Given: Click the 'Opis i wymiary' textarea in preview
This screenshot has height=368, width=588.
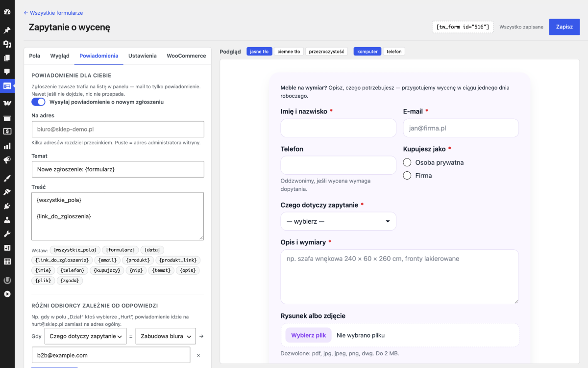Looking at the screenshot, I should point(399,277).
